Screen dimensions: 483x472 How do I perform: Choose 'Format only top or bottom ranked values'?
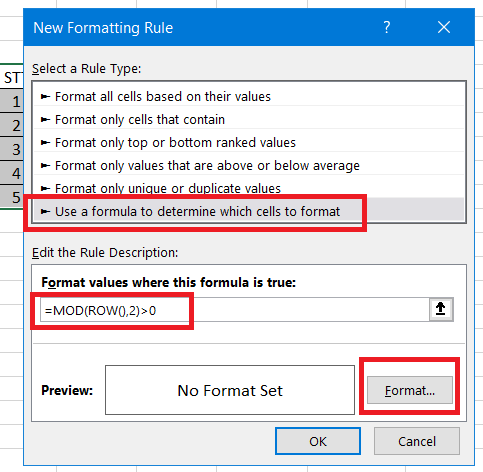(249, 142)
